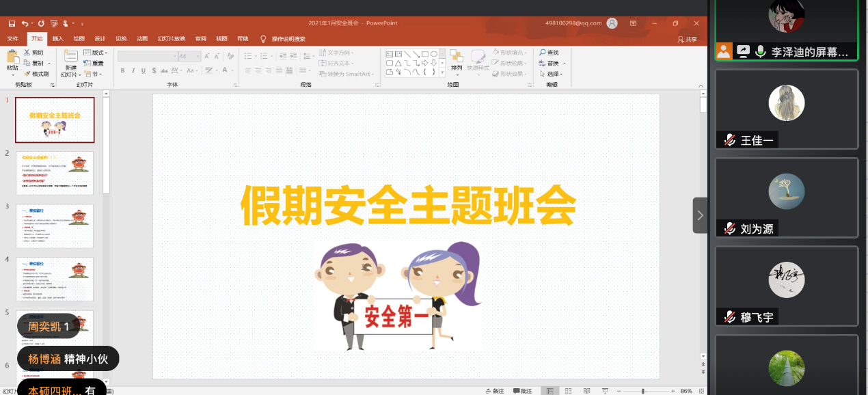Open the 文件 file menu
Image resolution: width=868 pixels, height=395 pixels.
(13, 39)
